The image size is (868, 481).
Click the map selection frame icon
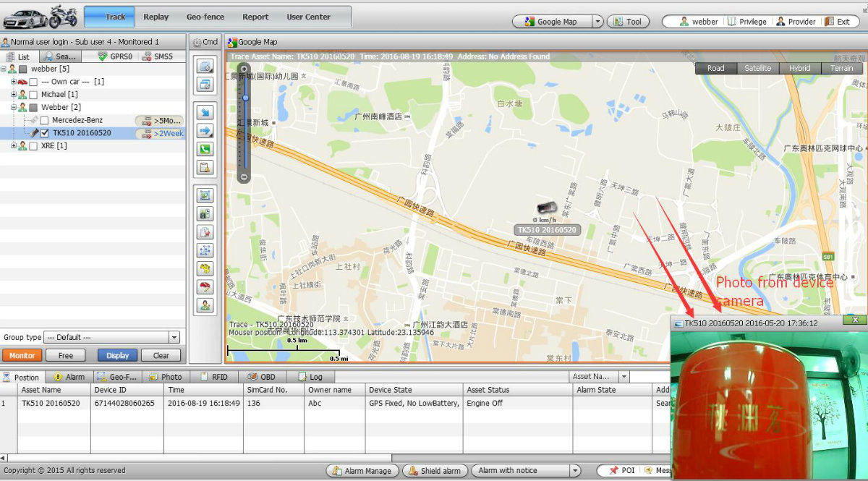click(x=205, y=195)
